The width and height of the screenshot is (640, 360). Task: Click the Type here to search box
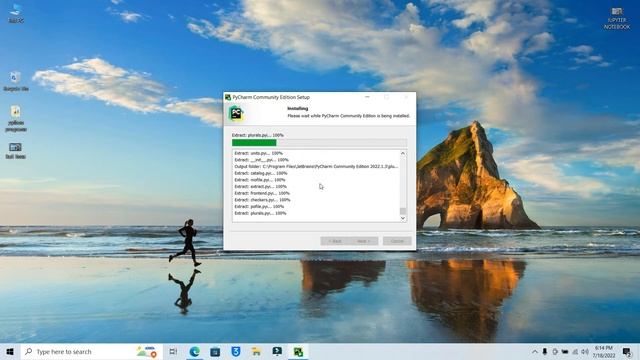pos(92,351)
